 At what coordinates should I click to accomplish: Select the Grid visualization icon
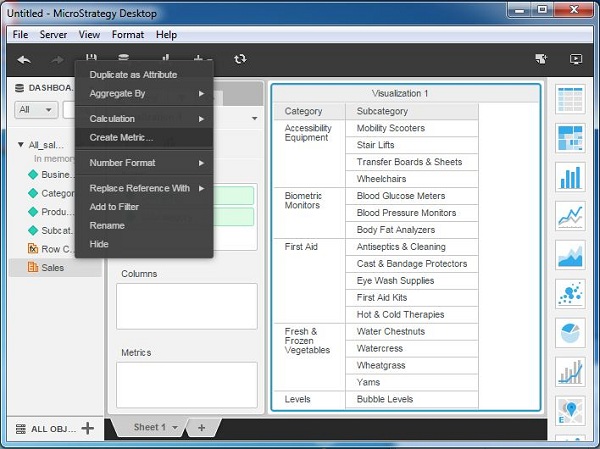coord(571,101)
